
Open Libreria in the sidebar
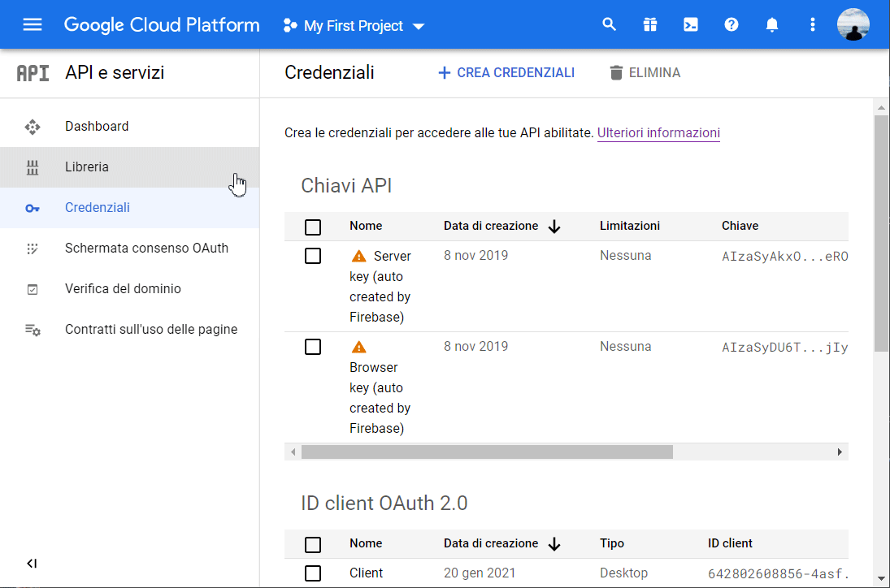(87, 167)
